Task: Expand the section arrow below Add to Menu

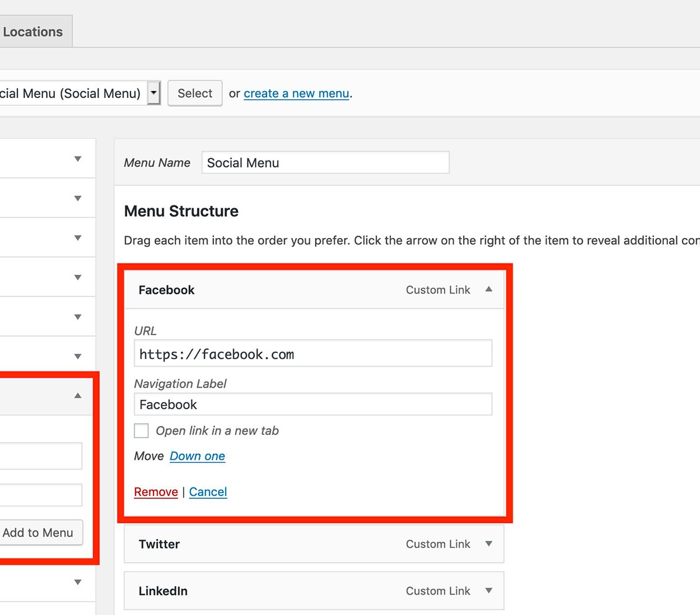Action: pos(78,582)
